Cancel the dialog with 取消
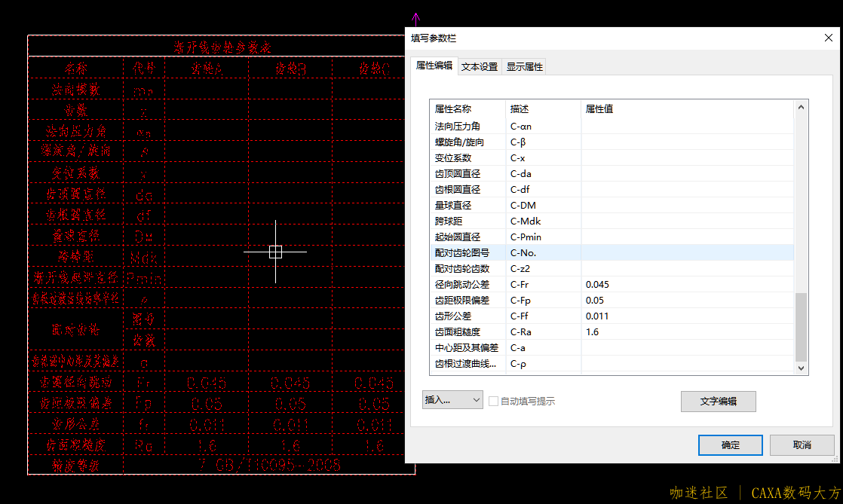 [802, 445]
